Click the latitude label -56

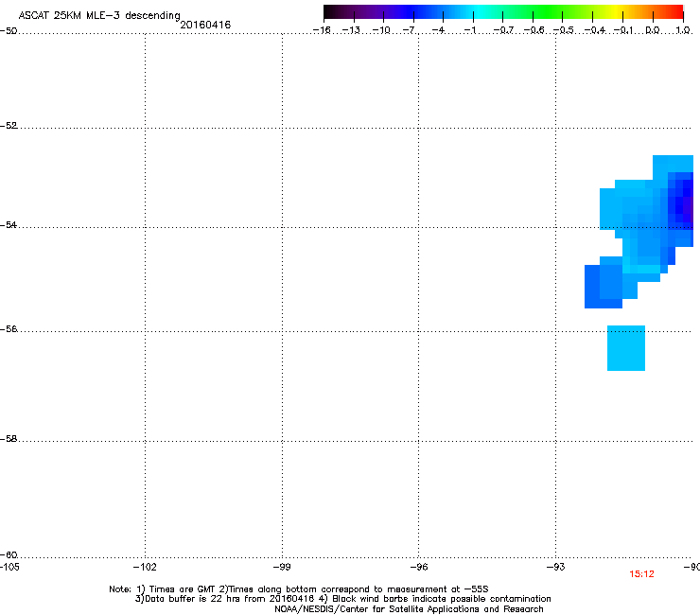(9, 328)
